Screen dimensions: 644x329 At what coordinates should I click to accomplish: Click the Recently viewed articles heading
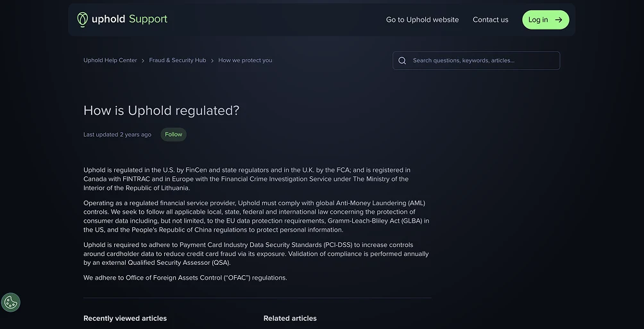point(125,318)
